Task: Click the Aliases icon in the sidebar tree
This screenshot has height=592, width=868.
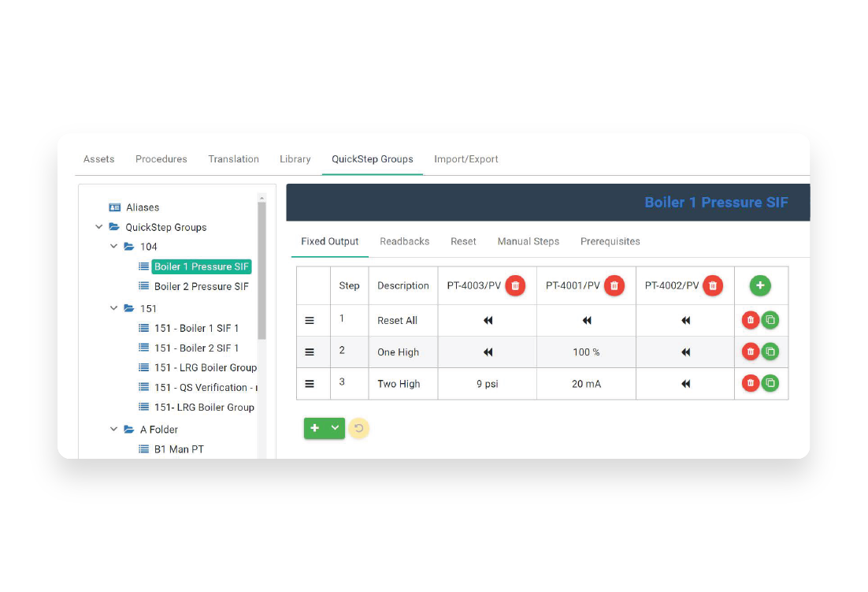Action: point(115,207)
